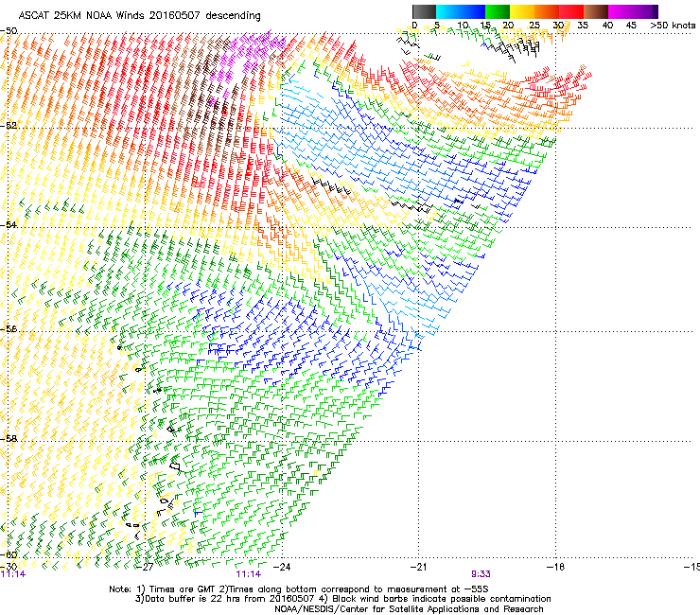Viewport: 700px width, 615px height.
Task: Click the -18 longitude axis label
Action: pos(556,567)
